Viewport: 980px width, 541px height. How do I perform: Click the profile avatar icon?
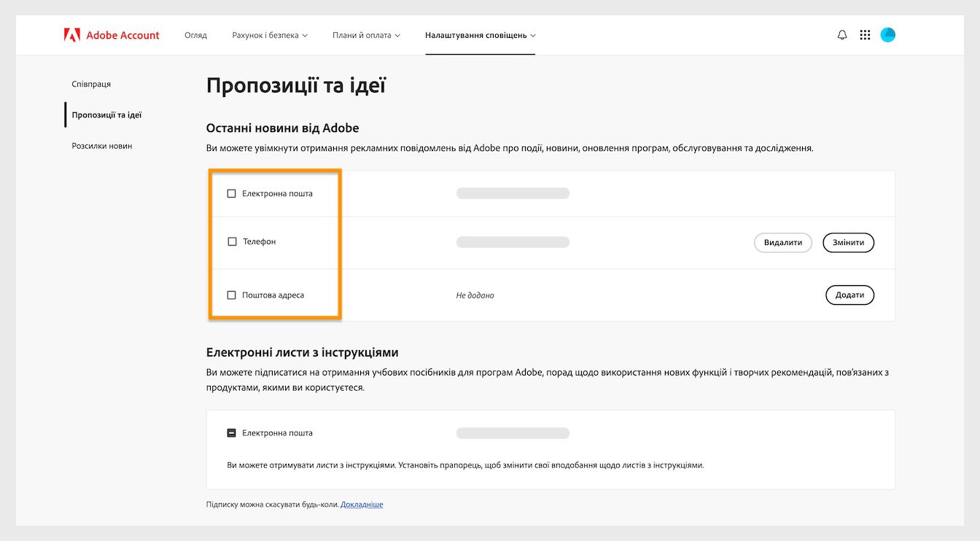click(x=887, y=35)
